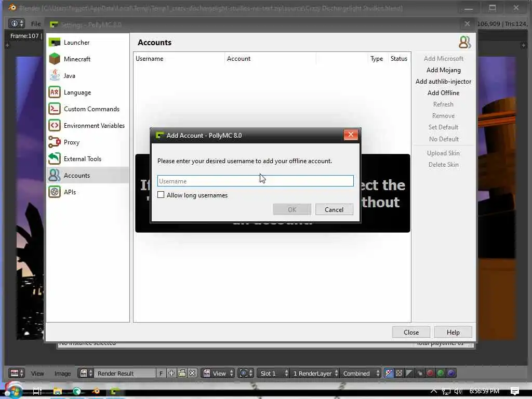Unlink the Render Result image with X icon

click(x=192, y=373)
